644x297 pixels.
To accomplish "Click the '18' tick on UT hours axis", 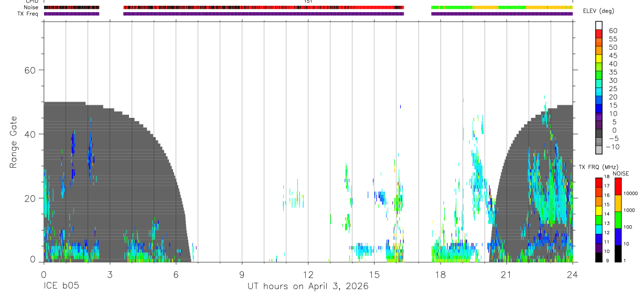I will click(441, 274).
